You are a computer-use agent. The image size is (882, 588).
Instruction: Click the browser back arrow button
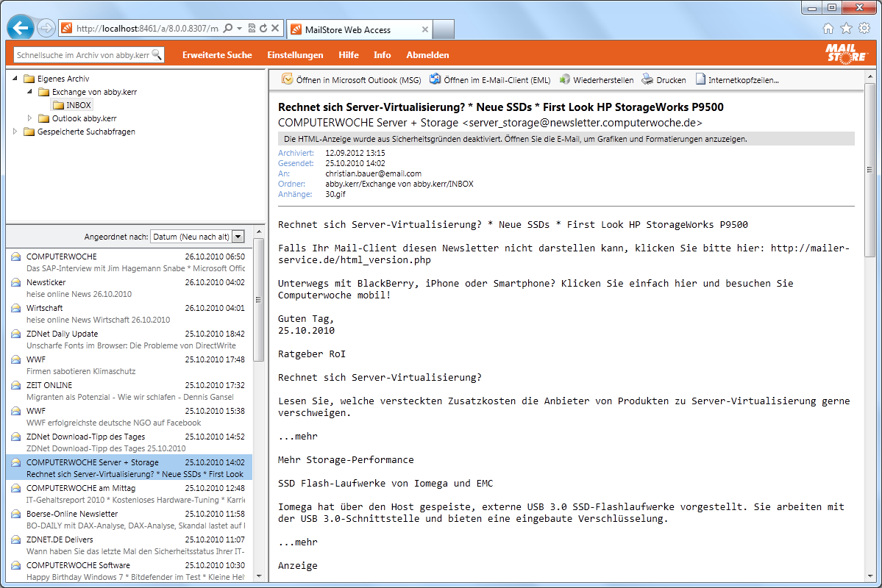pyautogui.click(x=21, y=28)
